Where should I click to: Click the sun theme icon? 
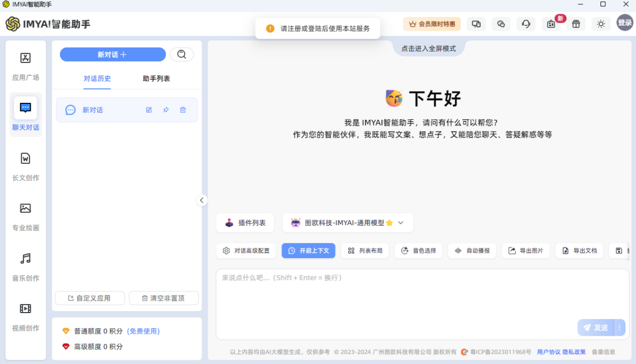click(x=601, y=24)
